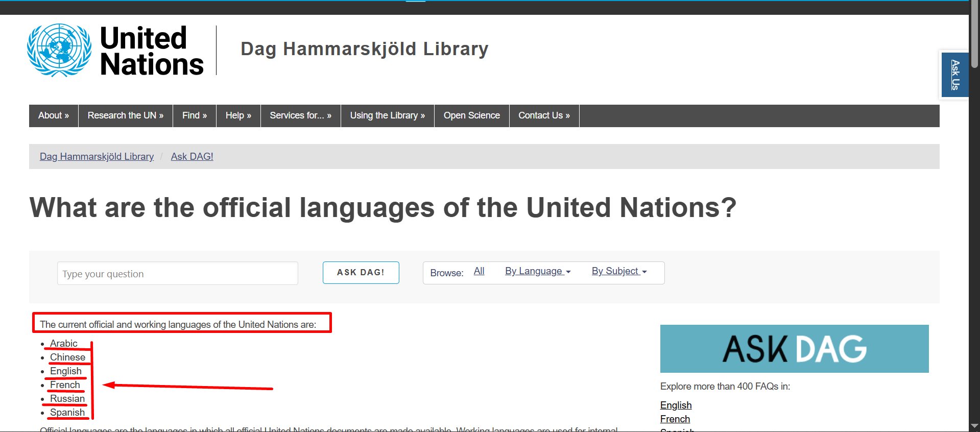Image resolution: width=980 pixels, height=432 pixels.
Task: Browse All FAQs
Action: tap(479, 271)
